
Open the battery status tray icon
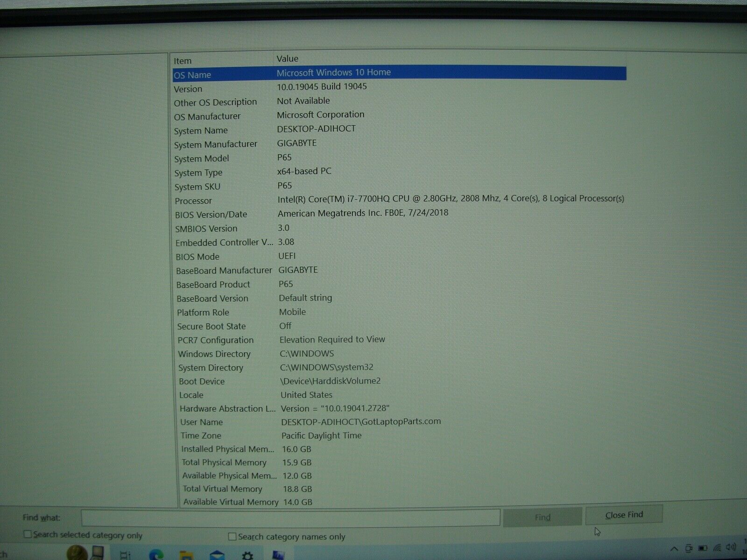(703, 548)
